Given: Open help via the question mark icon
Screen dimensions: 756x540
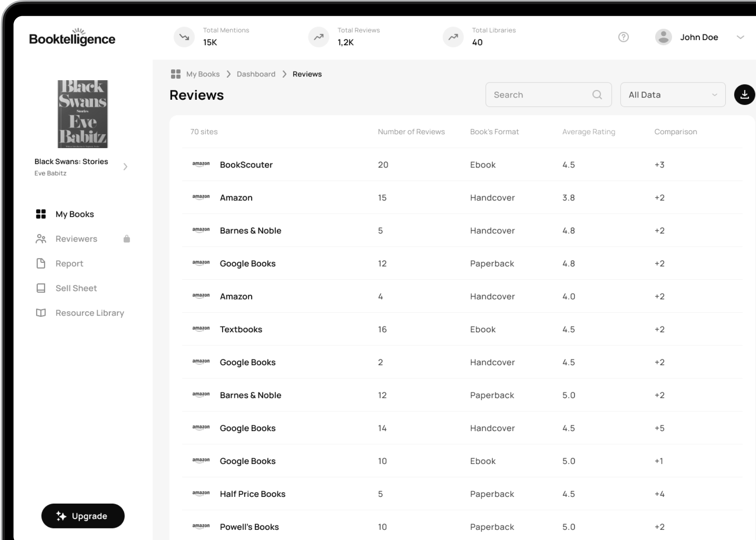Looking at the screenshot, I should tap(623, 37).
